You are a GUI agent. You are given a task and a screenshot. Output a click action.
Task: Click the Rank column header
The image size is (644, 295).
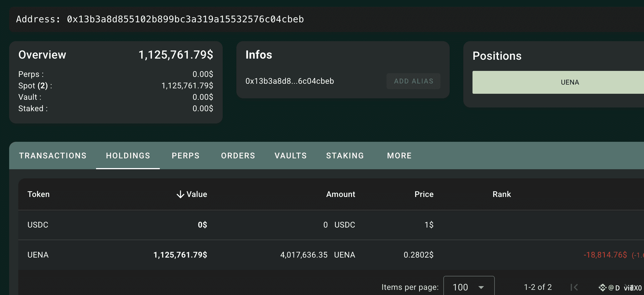[x=502, y=194]
